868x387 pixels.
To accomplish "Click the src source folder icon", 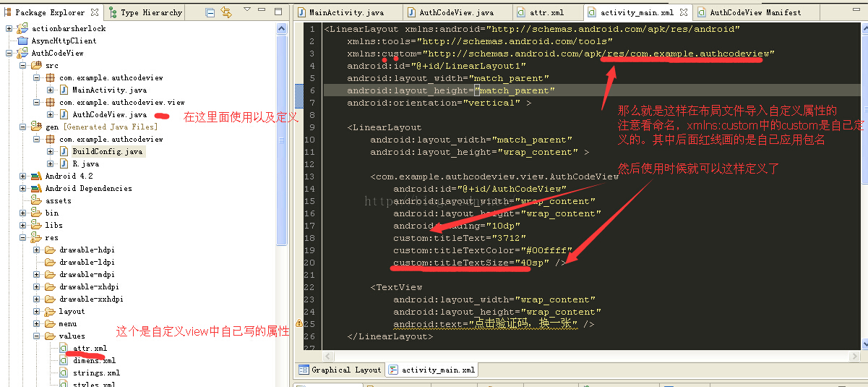I will coord(36,65).
